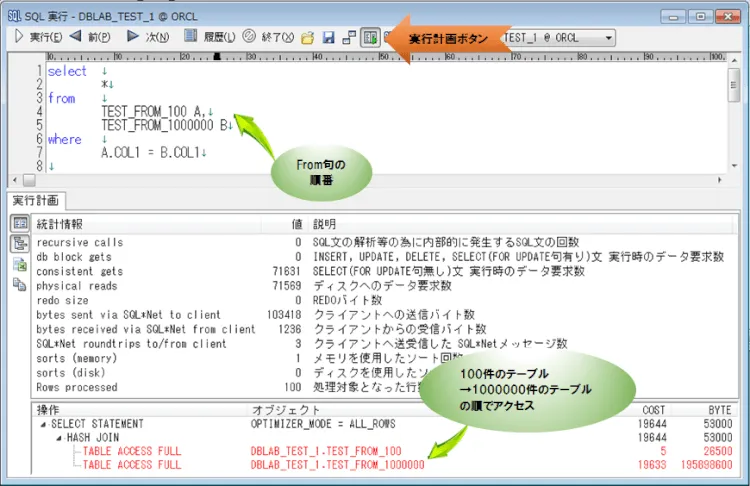Select the 'redo size' statistics row
750x486 pixels.
(383, 300)
